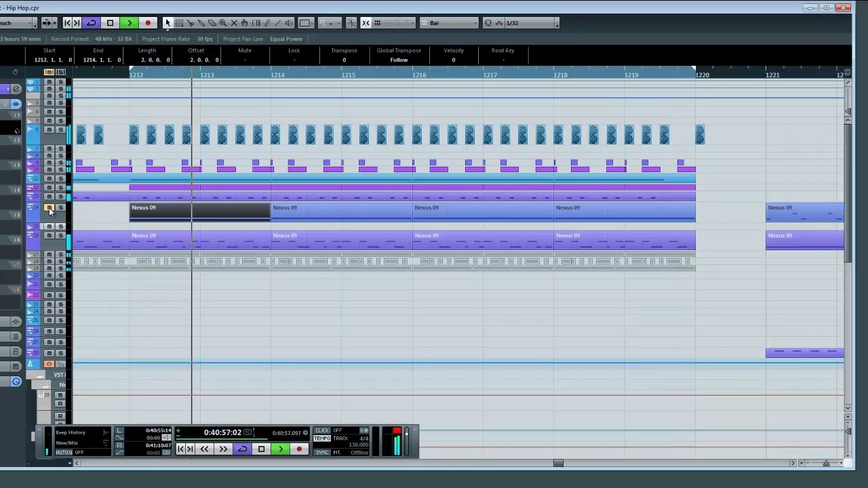This screenshot has height=488, width=868.
Task: Select the Erase tool in toolbar
Action: 212,23
